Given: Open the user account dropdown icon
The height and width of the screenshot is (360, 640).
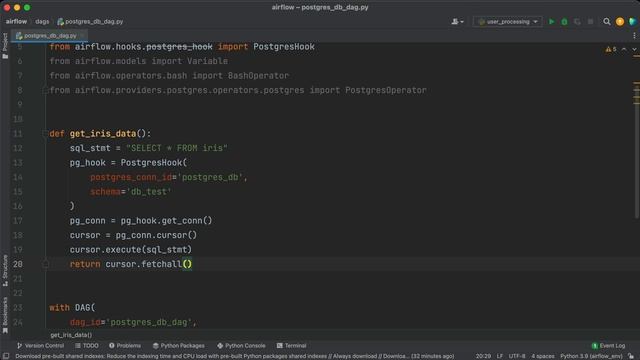Looking at the screenshot, I should 457,22.
